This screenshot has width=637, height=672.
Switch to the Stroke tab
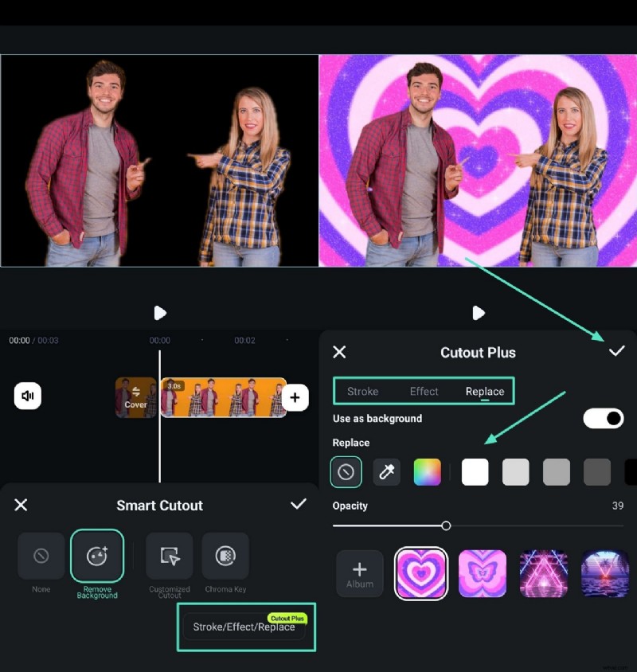(362, 391)
